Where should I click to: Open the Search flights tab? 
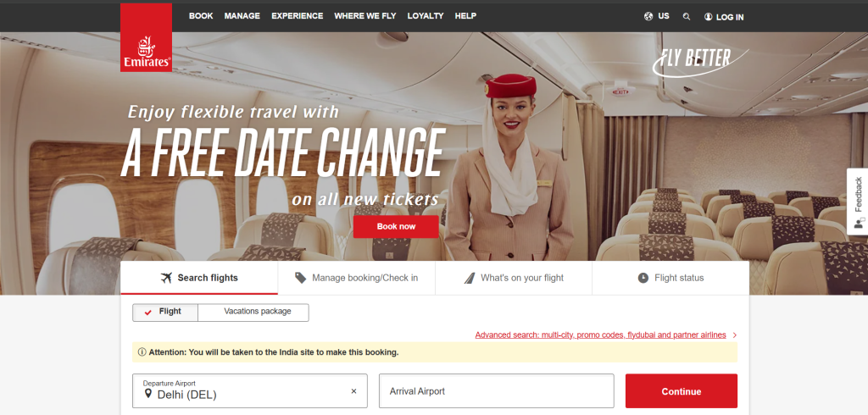[199, 278]
